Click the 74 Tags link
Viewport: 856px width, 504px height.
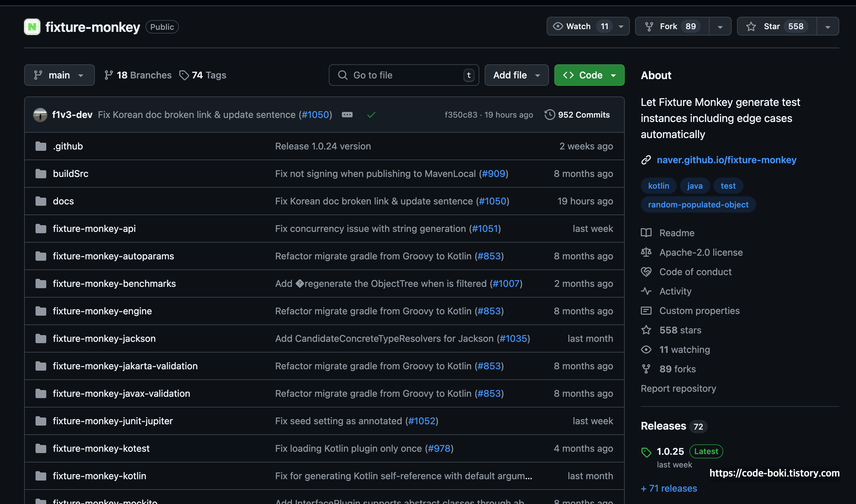(x=203, y=75)
